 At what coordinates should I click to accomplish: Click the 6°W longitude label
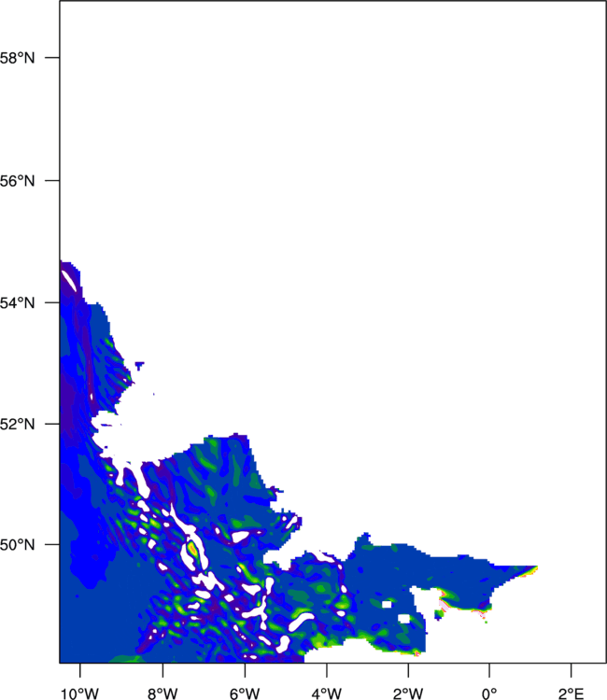pos(245,693)
